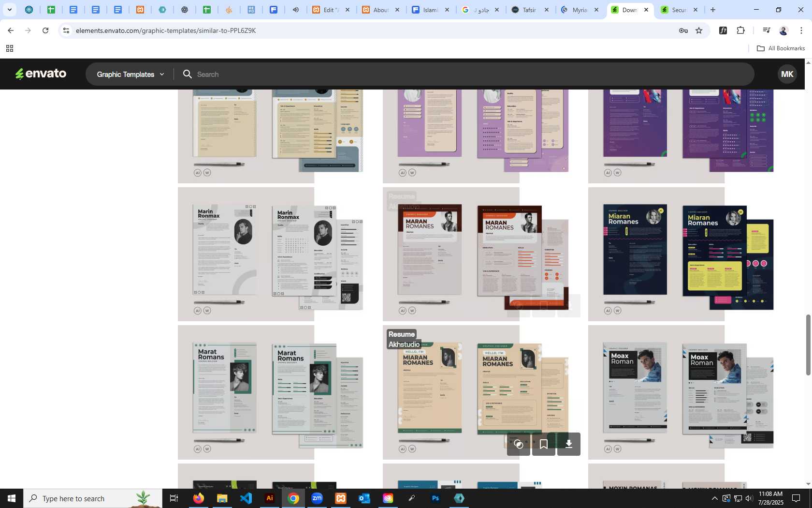Open the media control icon in Chrome toolbar
The width and height of the screenshot is (812, 508).
(x=766, y=30)
